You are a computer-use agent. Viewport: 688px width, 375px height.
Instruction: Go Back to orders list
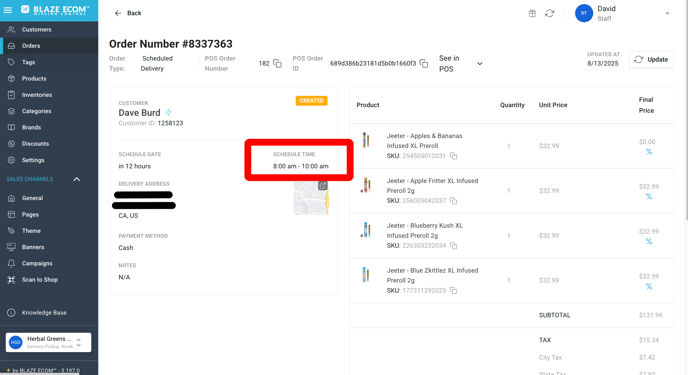[x=128, y=13]
